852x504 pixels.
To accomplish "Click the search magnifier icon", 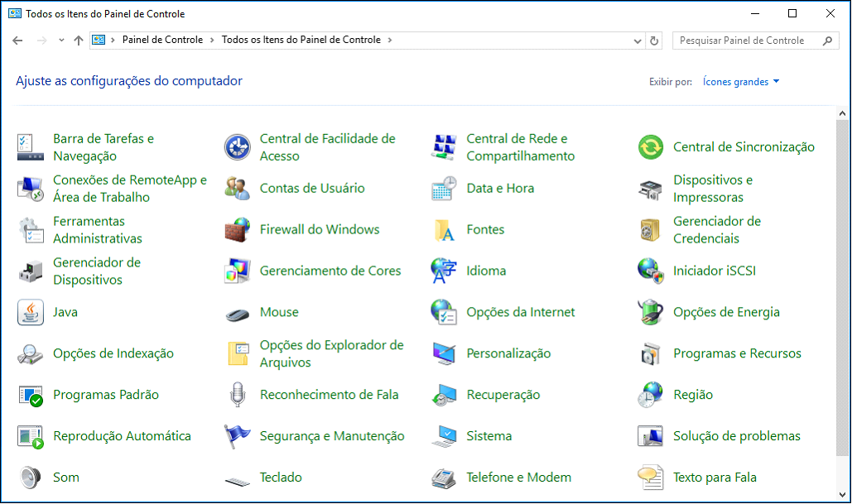I will coord(827,41).
